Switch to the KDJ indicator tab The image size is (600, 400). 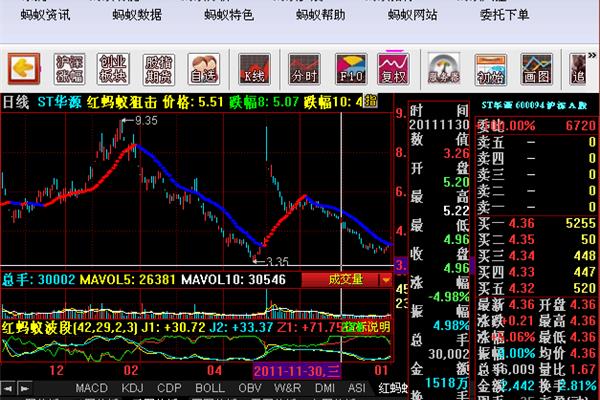[132, 388]
